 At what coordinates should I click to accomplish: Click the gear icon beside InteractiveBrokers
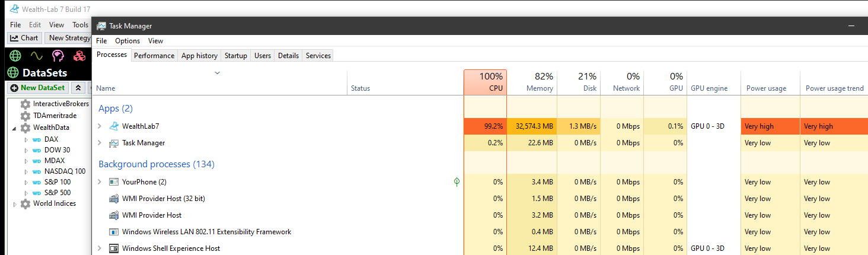(25, 104)
